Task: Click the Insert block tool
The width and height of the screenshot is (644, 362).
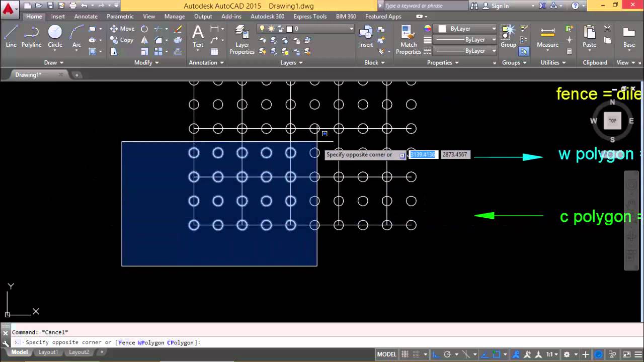Action: pos(366,36)
